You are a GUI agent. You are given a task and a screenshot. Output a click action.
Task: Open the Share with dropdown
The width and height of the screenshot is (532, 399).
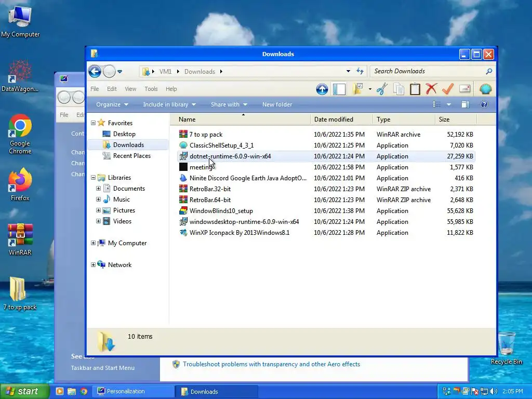click(x=229, y=104)
